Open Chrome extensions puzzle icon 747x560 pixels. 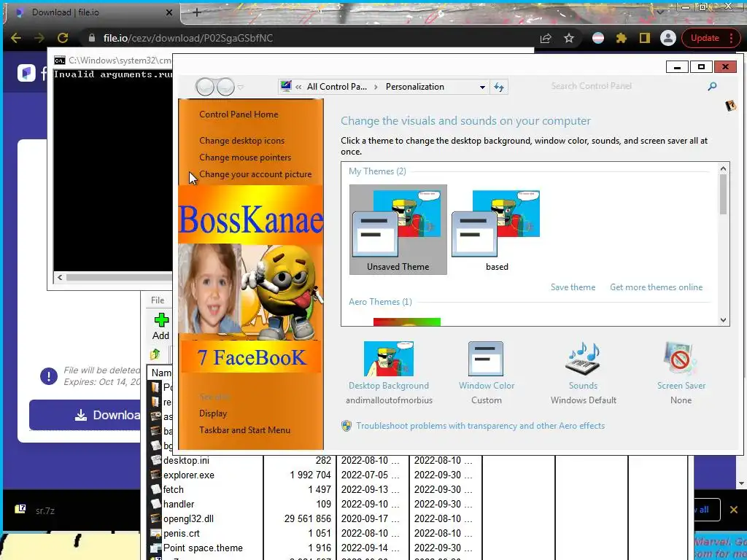[622, 38]
